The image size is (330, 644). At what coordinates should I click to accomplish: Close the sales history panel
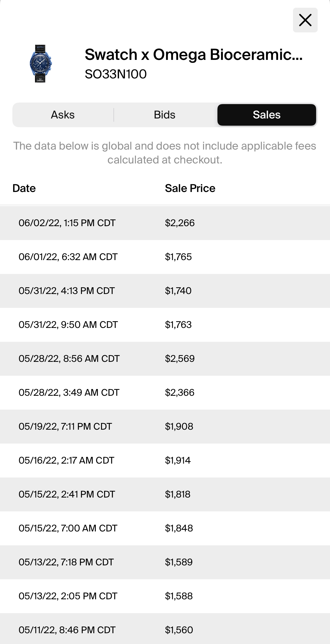click(305, 20)
